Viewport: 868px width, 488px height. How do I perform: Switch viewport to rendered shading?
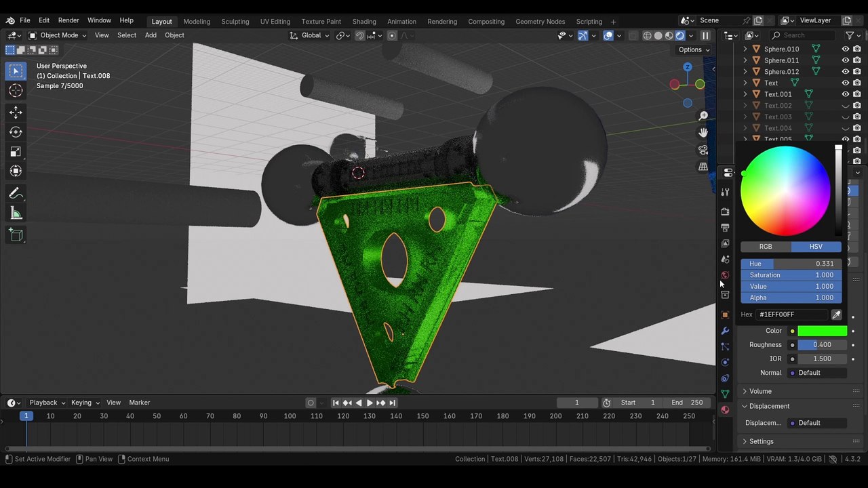pyautogui.click(x=679, y=35)
